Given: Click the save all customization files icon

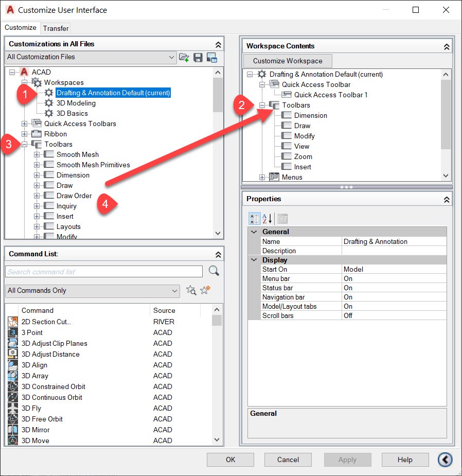Looking at the screenshot, I should 198,57.
